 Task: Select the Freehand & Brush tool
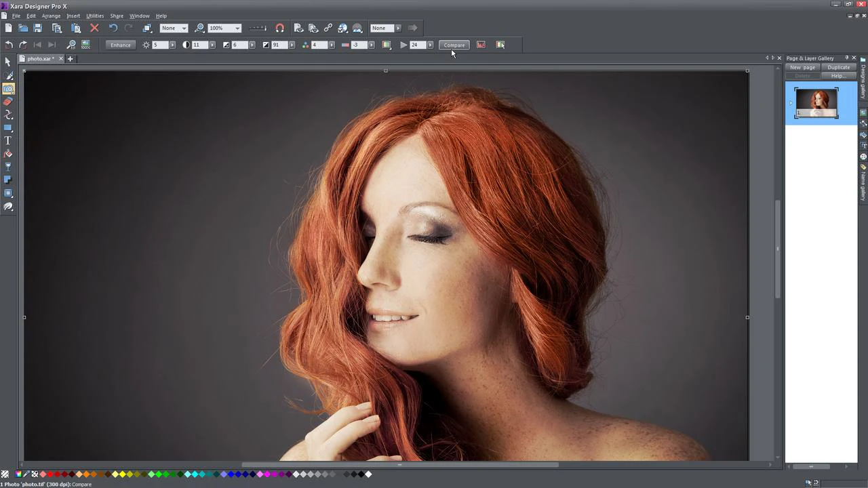[x=9, y=76]
